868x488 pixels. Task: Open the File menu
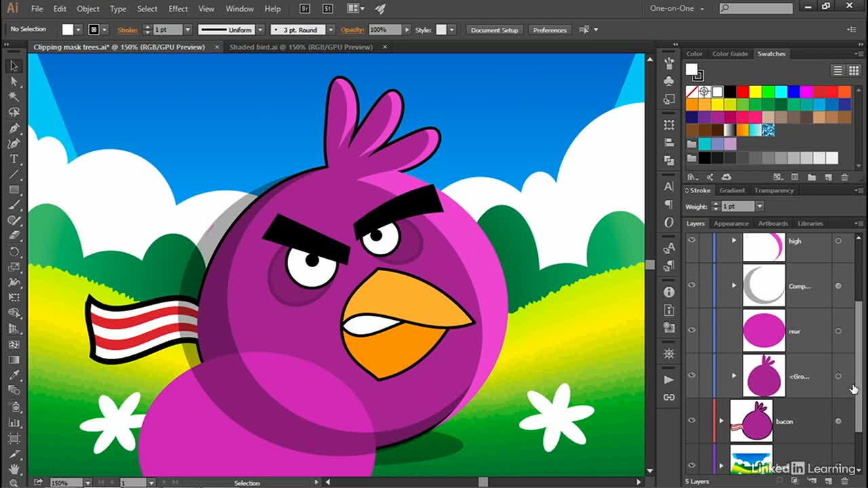pyautogui.click(x=37, y=9)
